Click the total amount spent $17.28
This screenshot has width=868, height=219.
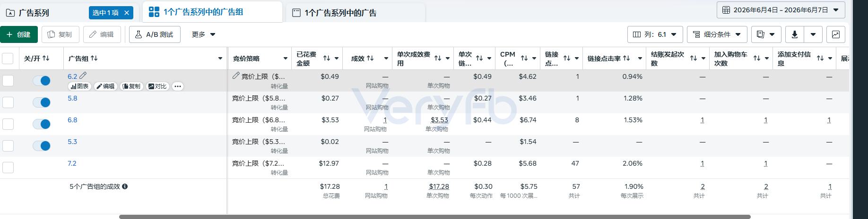pyautogui.click(x=330, y=186)
